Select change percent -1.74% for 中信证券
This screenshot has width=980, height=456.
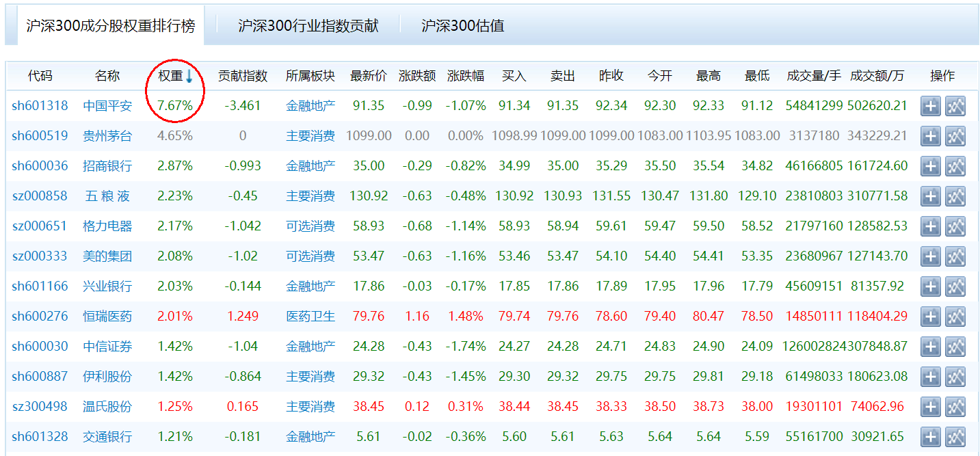pos(466,347)
